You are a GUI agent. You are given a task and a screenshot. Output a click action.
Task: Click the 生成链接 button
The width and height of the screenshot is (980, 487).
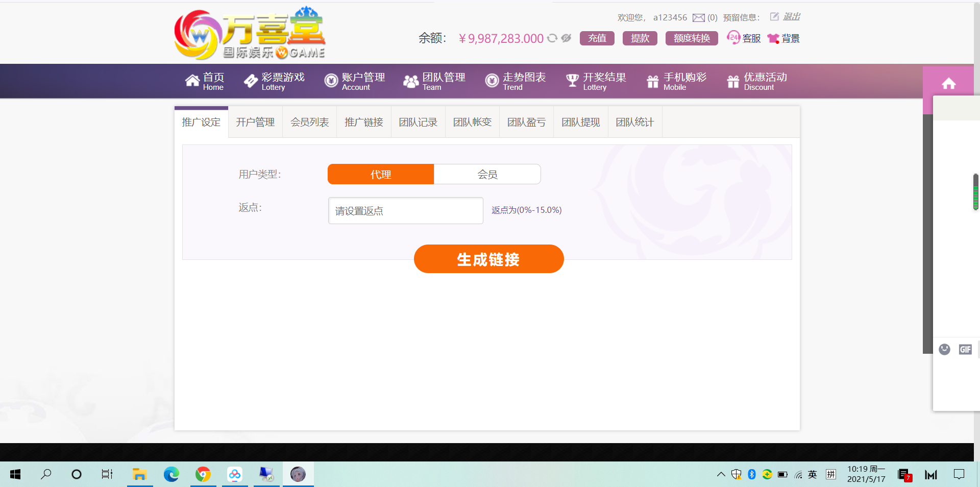click(x=488, y=259)
